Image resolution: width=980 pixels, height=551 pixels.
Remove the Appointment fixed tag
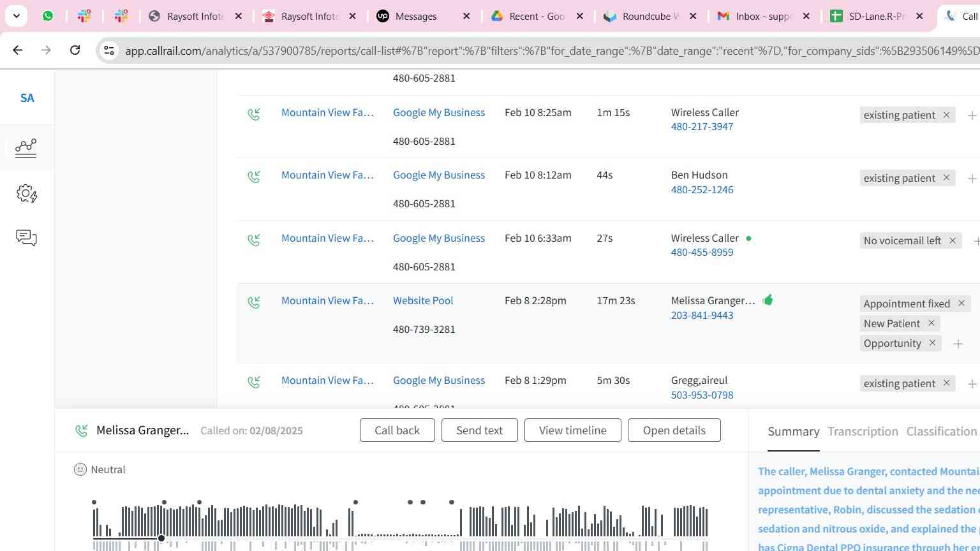(x=961, y=304)
